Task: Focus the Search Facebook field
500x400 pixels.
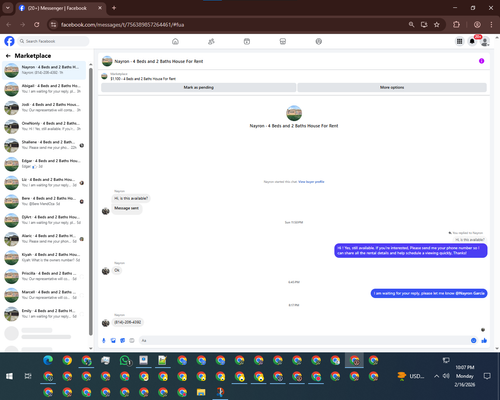Action: tap(53, 41)
